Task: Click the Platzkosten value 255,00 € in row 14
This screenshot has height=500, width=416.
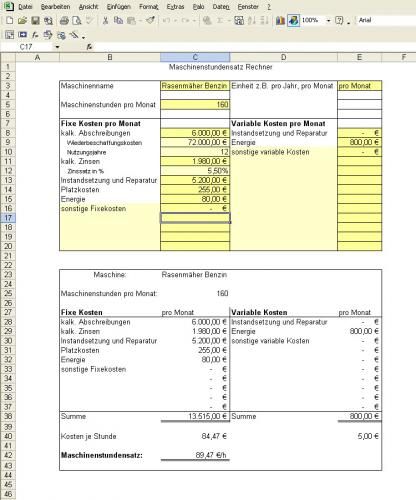Action: pos(195,190)
